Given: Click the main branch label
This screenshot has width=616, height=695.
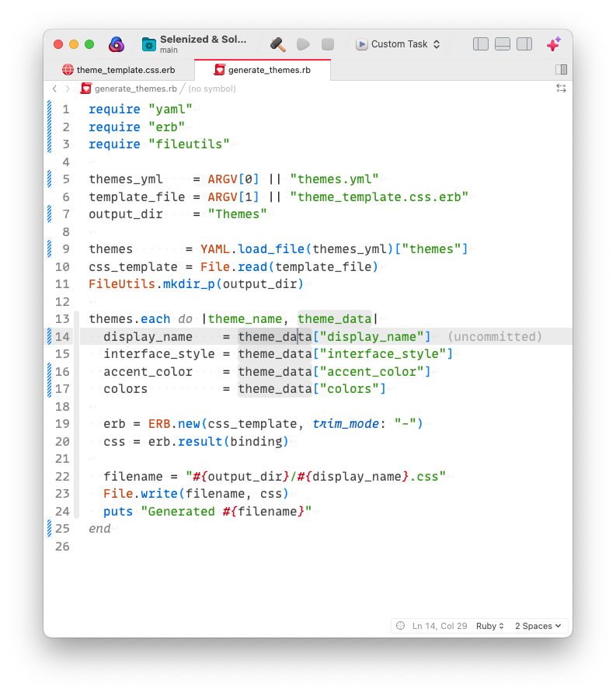Looking at the screenshot, I should click(169, 50).
